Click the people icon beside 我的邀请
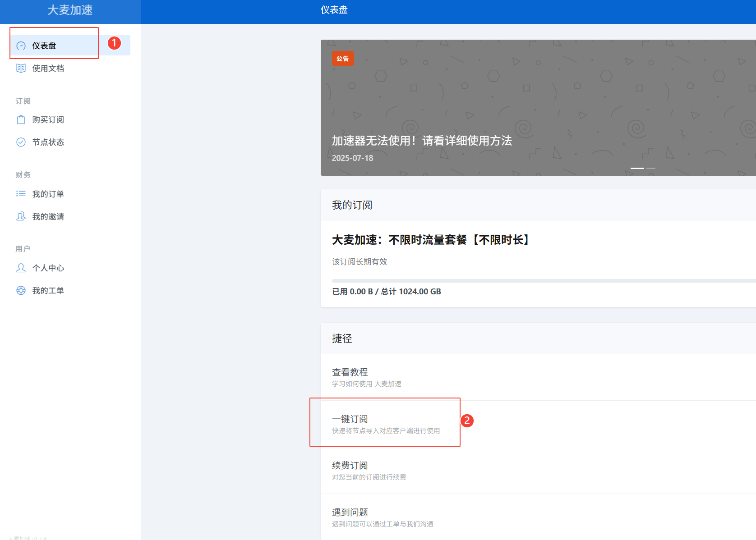This screenshot has height=540, width=756. click(21, 216)
